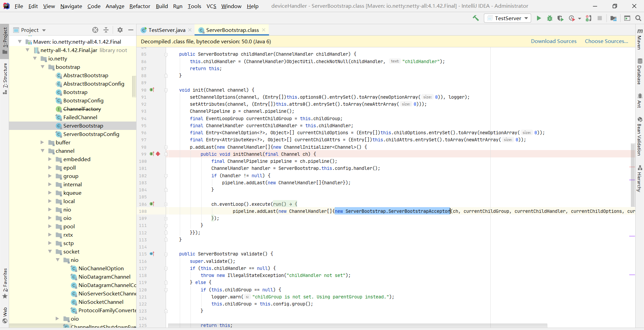Close the ServerBootstrap.class tab
The width and height of the screenshot is (644, 330).
coord(264,30)
